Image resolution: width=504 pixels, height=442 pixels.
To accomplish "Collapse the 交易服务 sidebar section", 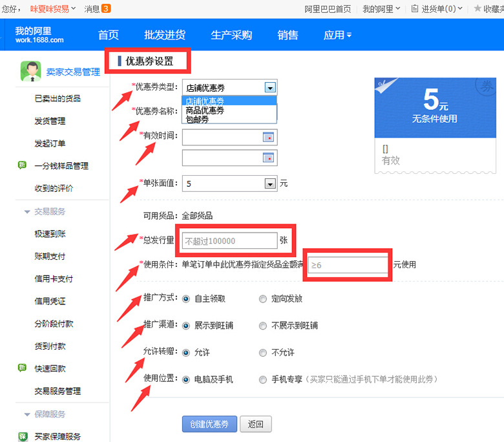I will pos(27,211).
